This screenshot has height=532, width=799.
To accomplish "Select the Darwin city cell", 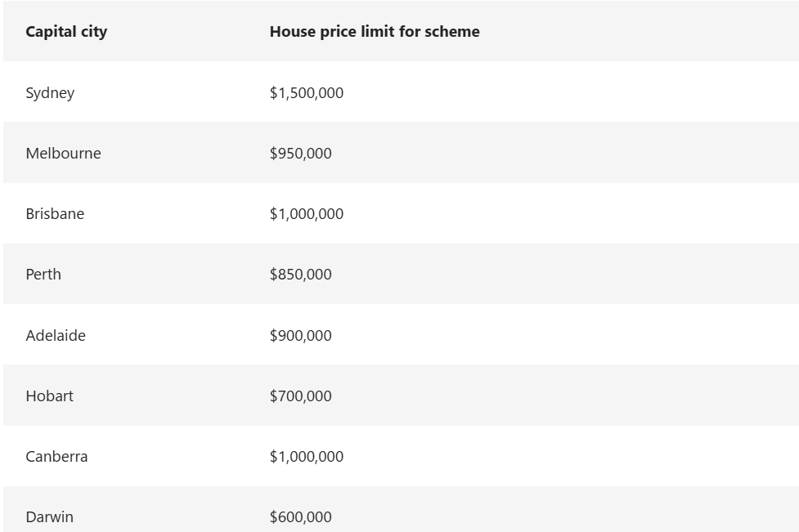I will [49, 517].
